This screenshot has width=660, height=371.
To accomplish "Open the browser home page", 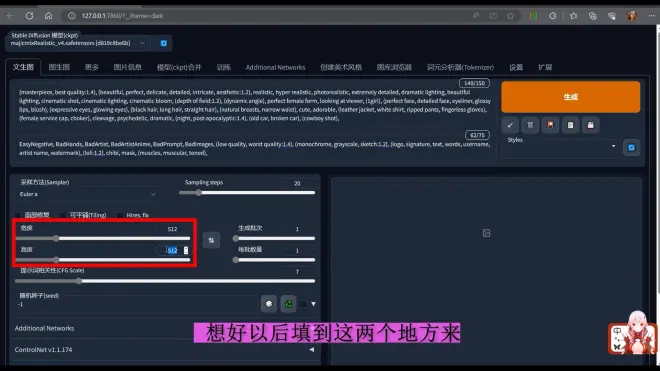I will pyautogui.click(x=48, y=16).
